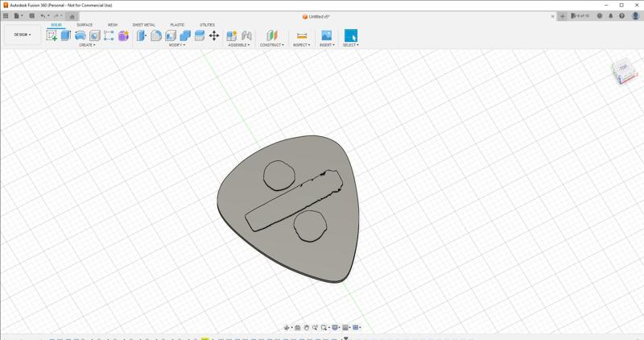Image resolution: width=644 pixels, height=340 pixels.
Task: Select the Move/Copy arrows tool
Action: point(214,35)
